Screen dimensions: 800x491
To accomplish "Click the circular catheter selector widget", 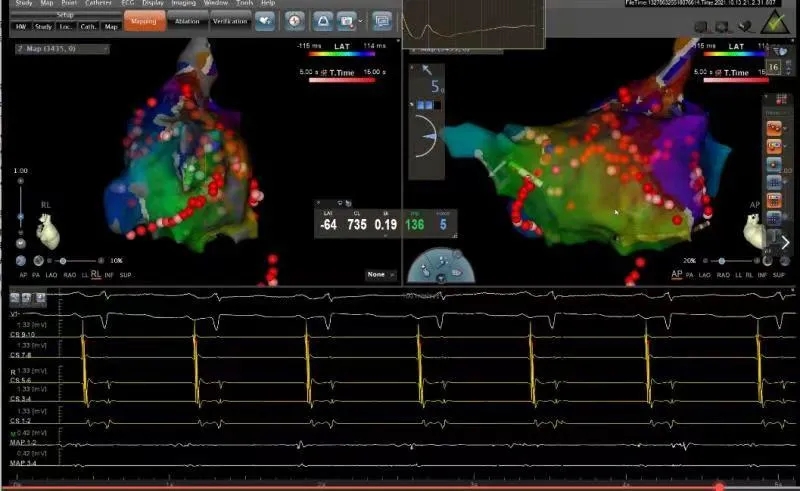I will 444,264.
